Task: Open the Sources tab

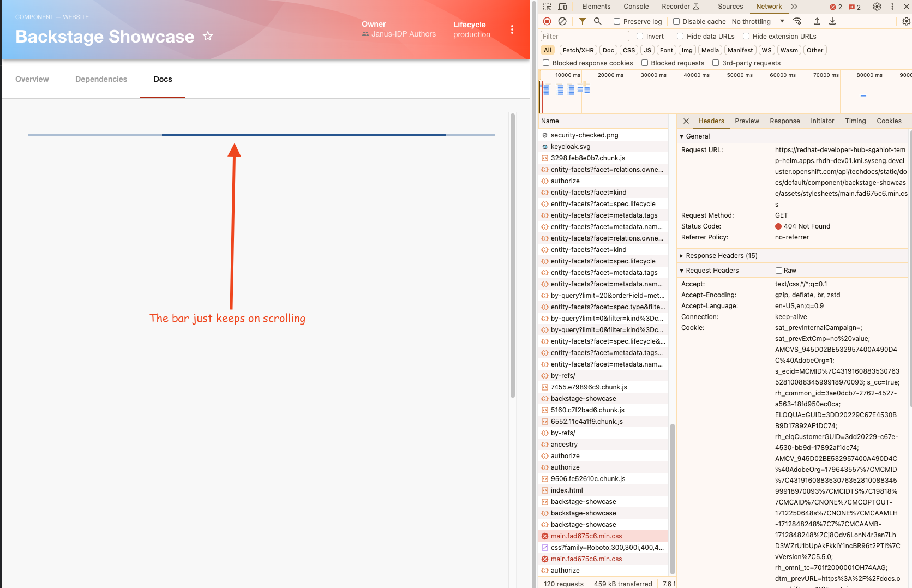Action: coord(730,7)
